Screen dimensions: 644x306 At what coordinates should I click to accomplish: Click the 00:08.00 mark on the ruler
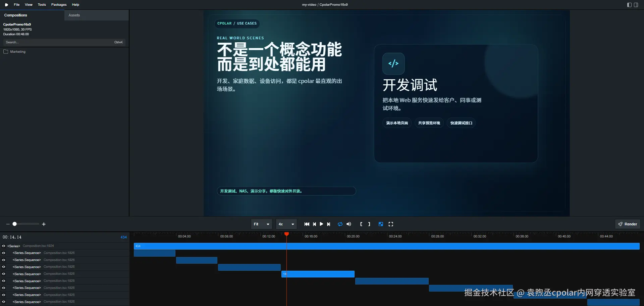(226, 236)
